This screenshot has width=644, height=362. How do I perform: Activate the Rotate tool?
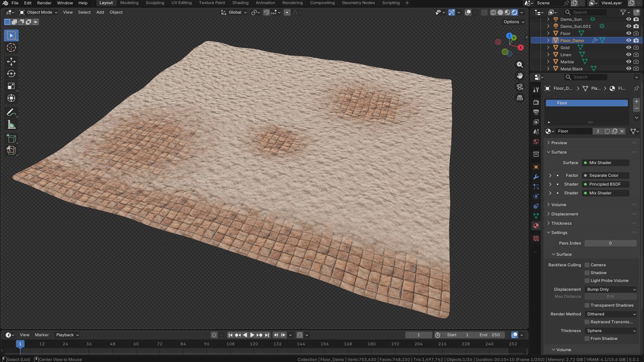[x=11, y=74]
